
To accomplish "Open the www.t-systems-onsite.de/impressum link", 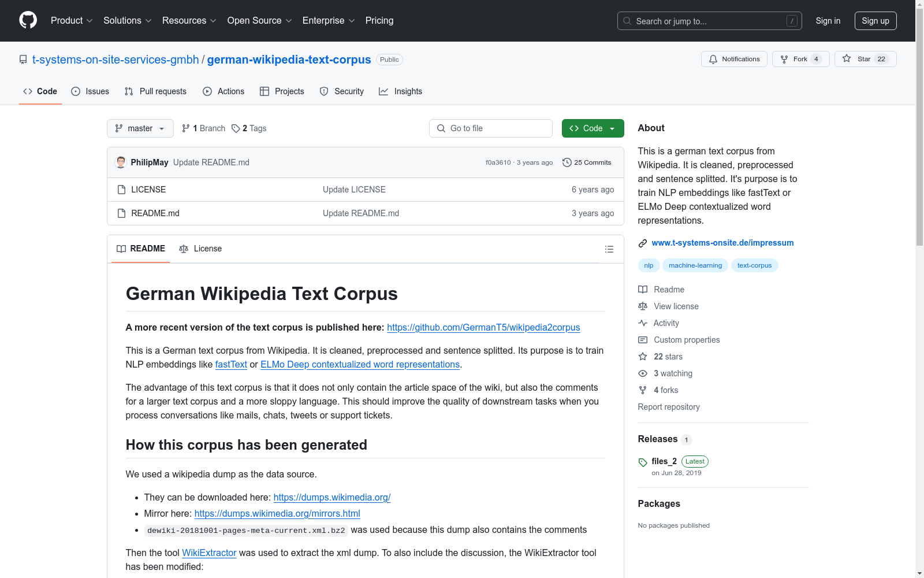I will 722,243.
